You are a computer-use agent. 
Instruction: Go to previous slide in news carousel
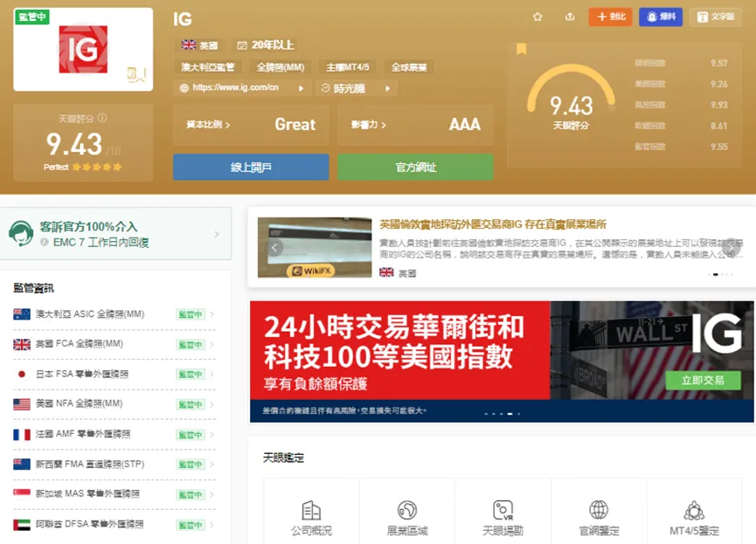(x=274, y=248)
